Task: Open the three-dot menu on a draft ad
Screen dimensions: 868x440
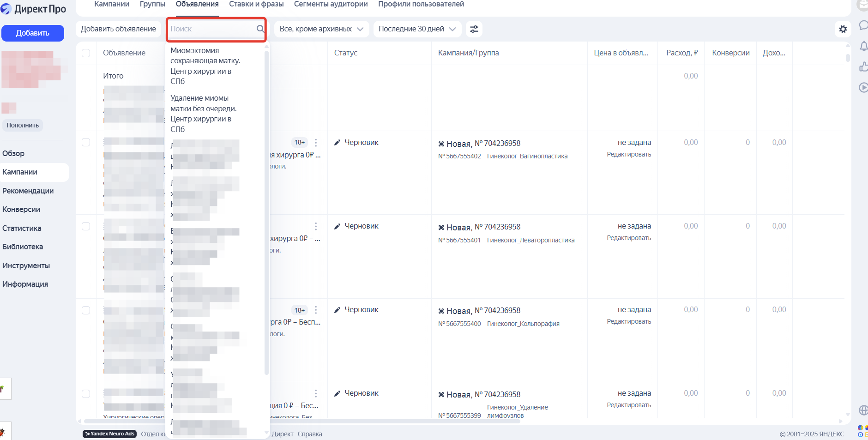Action: pos(316,142)
